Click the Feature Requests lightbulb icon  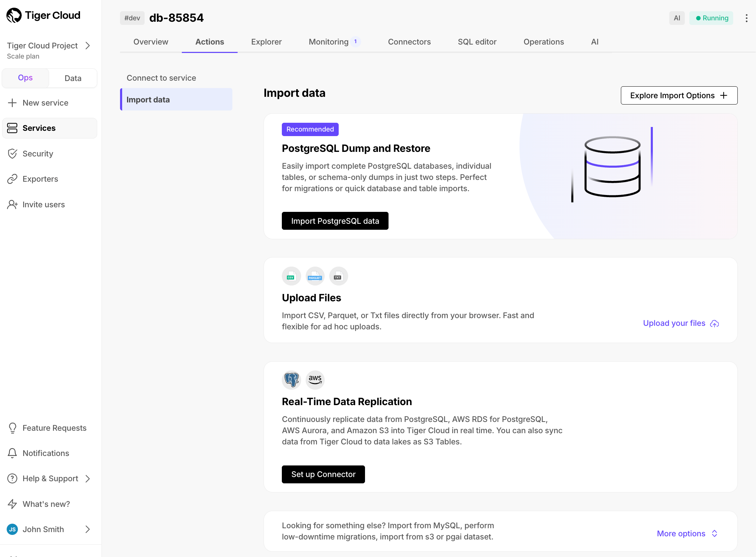tap(12, 428)
